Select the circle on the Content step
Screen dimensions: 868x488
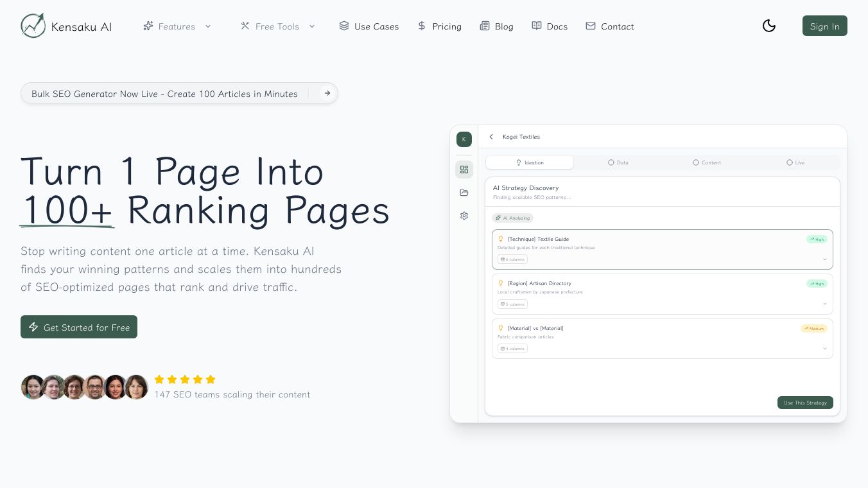point(696,162)
